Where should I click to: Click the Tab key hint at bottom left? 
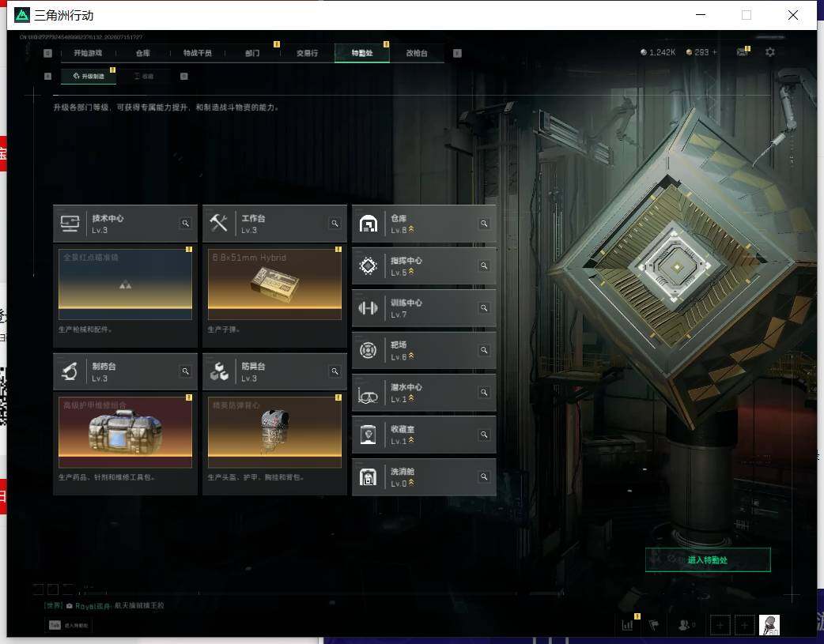[x=55, y=625]
